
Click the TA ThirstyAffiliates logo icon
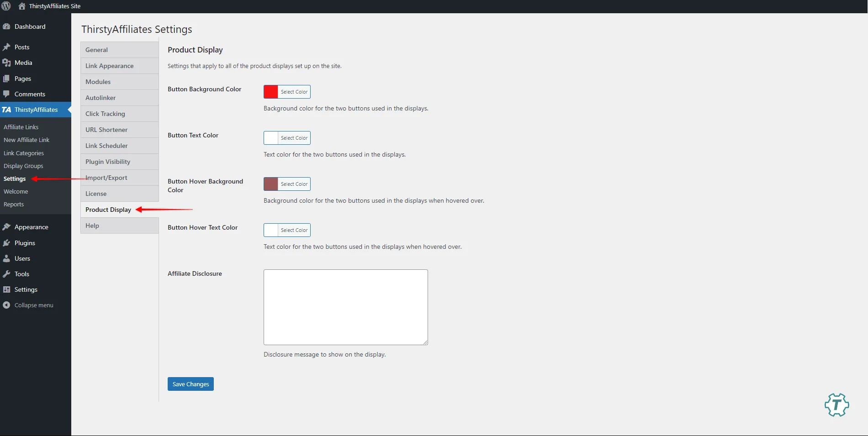pyautogui.click(x=6, y=110)
